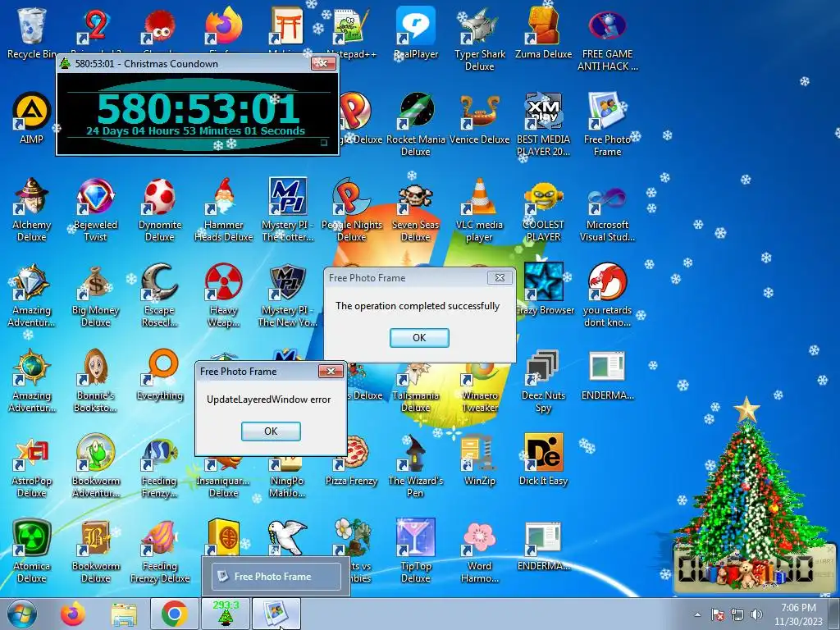
Task: Open Action Center flag tray icon
Action: [718, 614]
